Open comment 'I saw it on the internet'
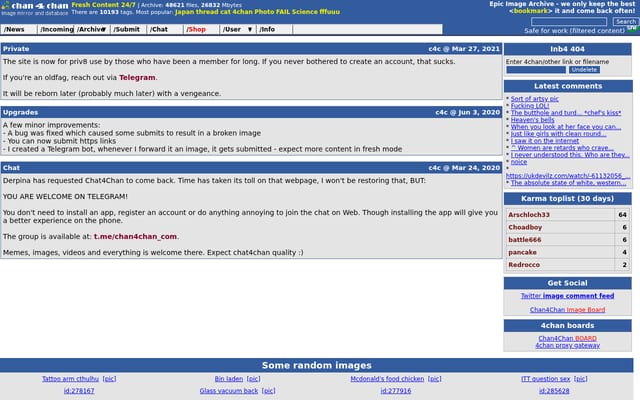640x400 pixels. click(544, 141)
